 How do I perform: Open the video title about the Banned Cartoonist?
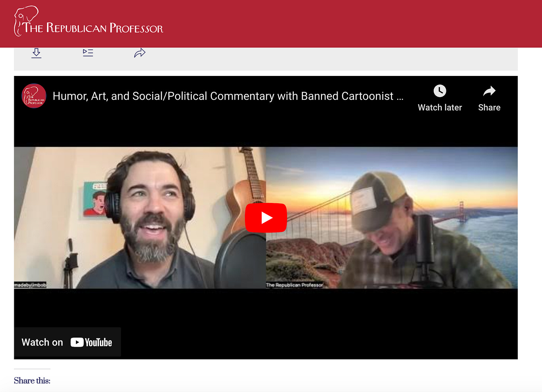tap(228, 96)
